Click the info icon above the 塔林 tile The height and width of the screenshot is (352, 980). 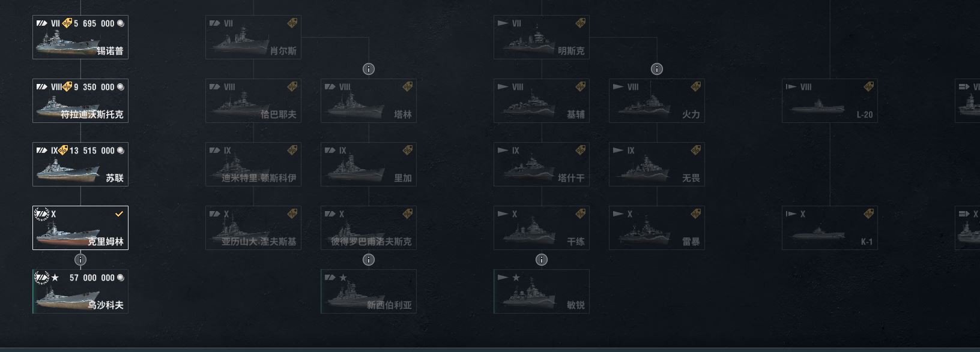click(369, 69)
